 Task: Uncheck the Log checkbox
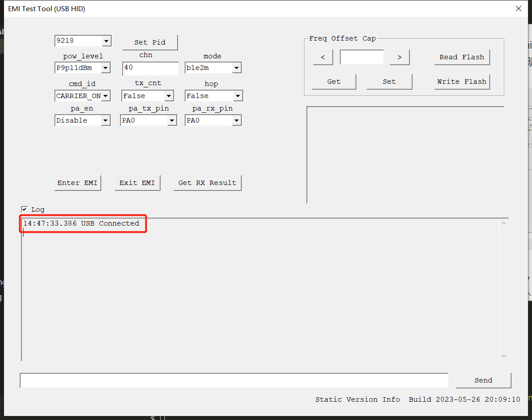click(25, 209)
